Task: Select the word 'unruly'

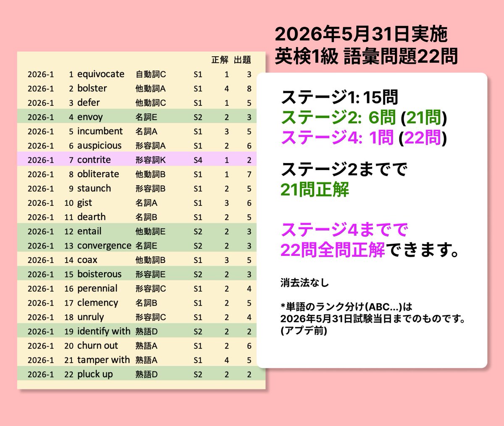Action: coord(91,318)
